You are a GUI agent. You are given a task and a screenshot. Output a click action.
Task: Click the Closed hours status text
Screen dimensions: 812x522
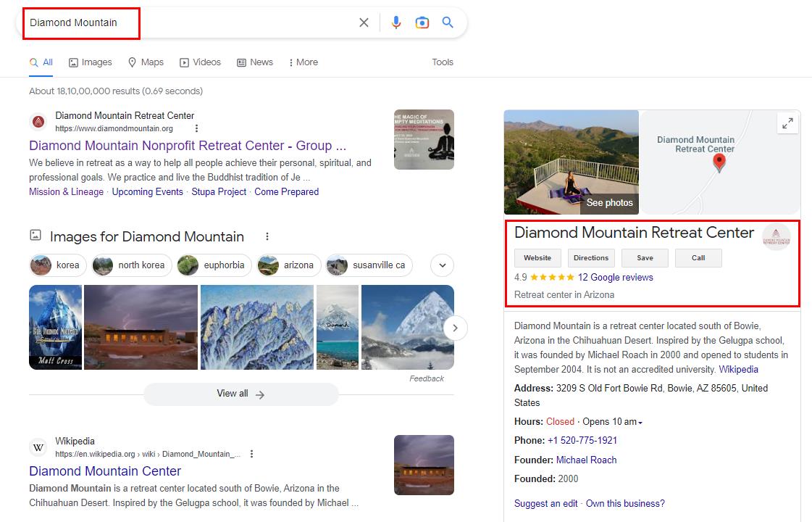click(x=560, y=421)
